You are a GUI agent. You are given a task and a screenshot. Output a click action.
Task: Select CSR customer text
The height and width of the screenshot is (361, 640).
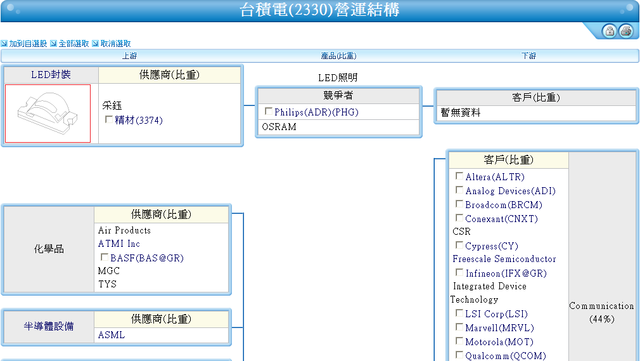point(462,232)
